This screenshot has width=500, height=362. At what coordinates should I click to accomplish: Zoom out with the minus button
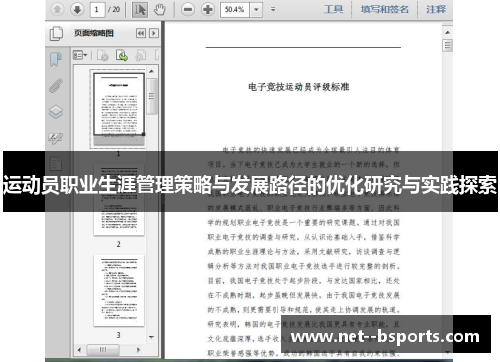point(188,9)
